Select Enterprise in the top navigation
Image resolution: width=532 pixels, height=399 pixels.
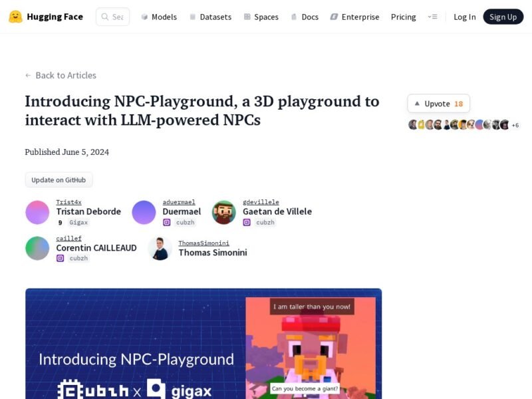(x=354, y=17)
